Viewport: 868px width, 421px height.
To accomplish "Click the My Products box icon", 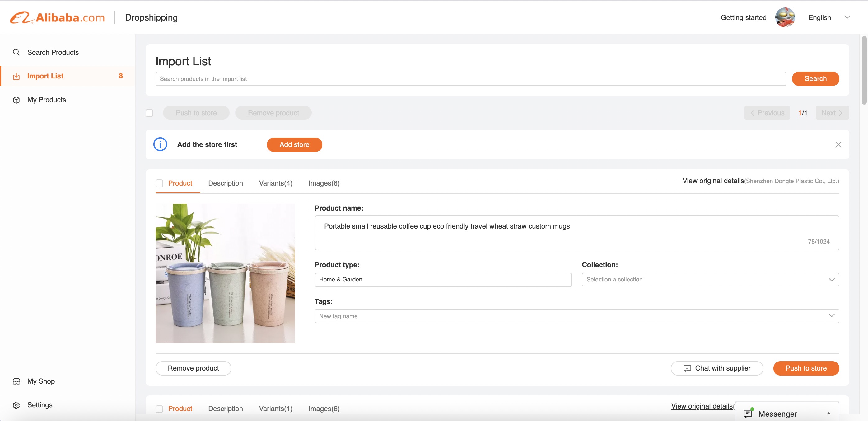I will [x=16, y=100].
